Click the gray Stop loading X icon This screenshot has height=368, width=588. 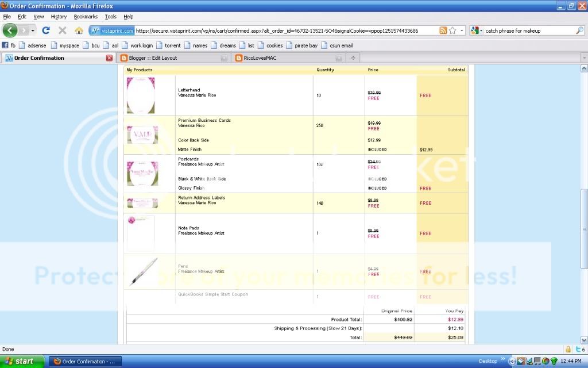click(x=62, y=30)
